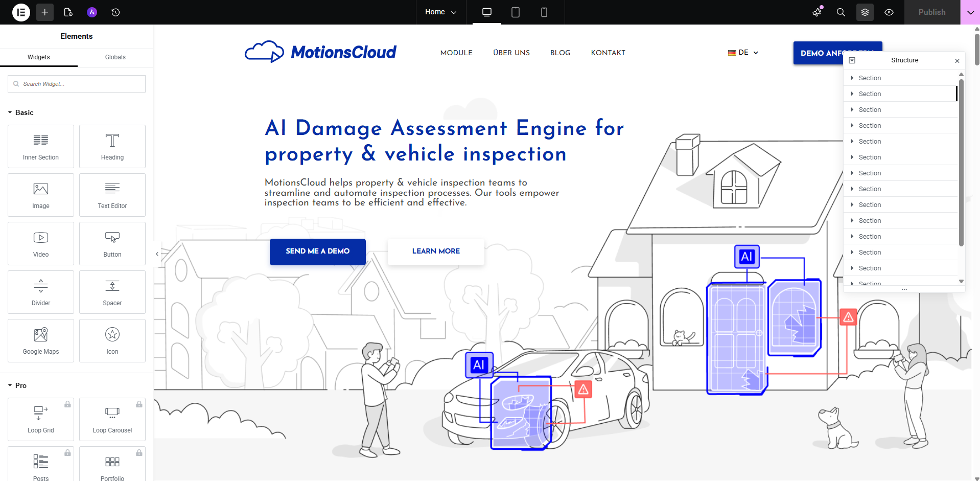Click the LEARN MORE button
Viewport: 980px width, 481px height.
(436, 251)
